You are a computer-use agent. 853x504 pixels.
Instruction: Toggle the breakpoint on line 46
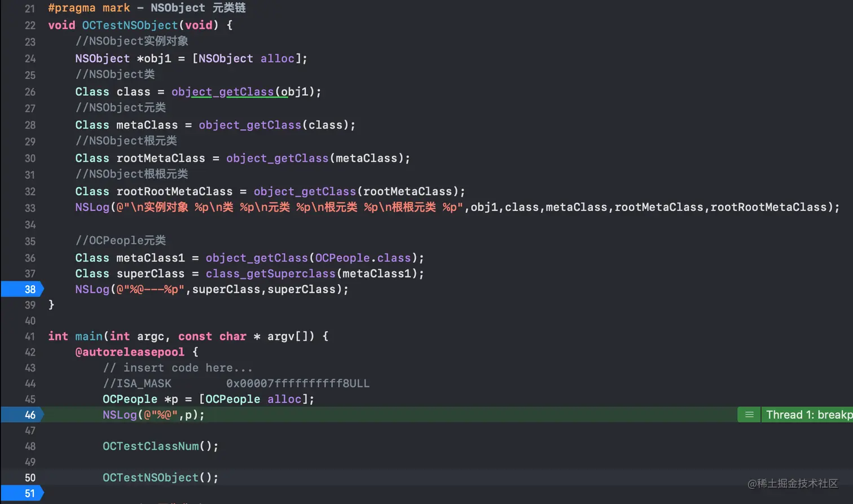tap(23, 415)
